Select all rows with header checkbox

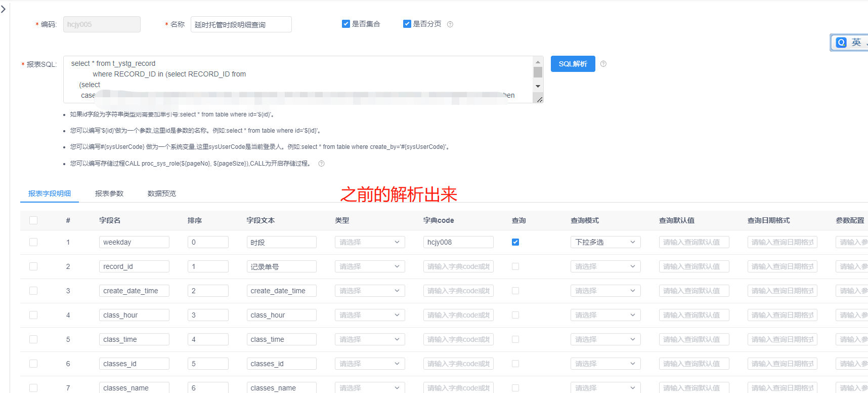[x=33, y=220]
